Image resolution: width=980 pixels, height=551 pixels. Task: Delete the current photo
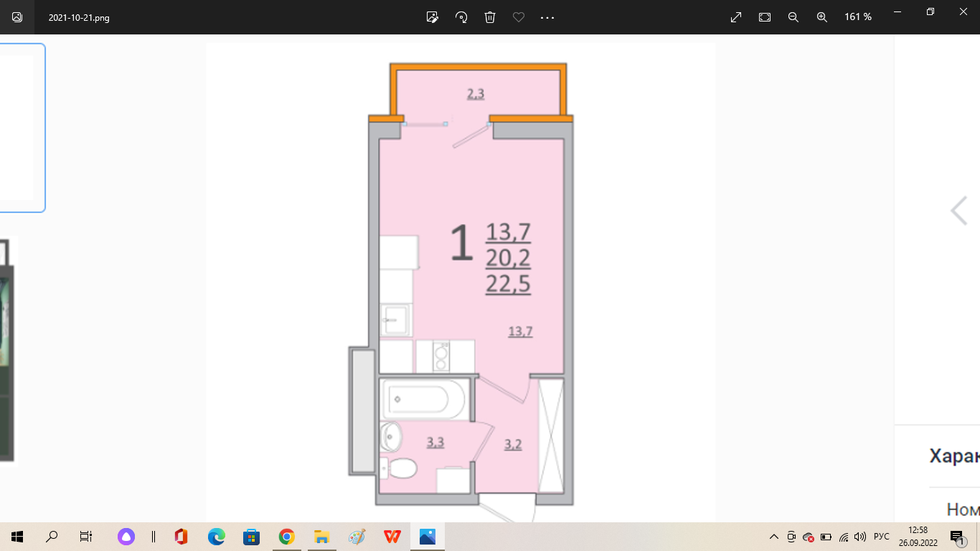pos(490,17)
